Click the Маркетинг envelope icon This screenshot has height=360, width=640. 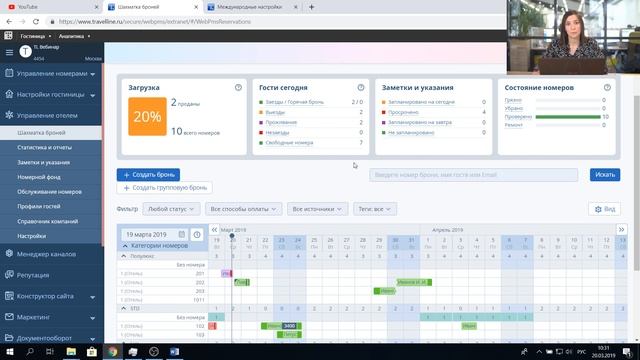[9, 316]
